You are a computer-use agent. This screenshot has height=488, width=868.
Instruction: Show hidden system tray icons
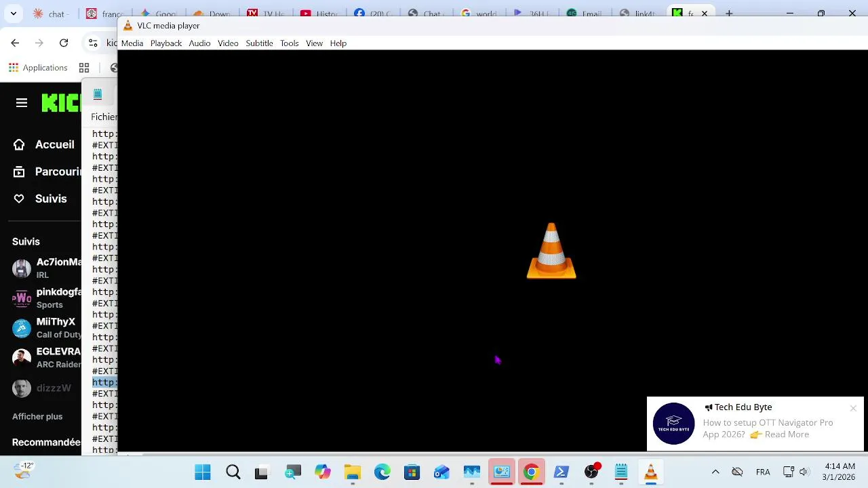tap(715, 472)
